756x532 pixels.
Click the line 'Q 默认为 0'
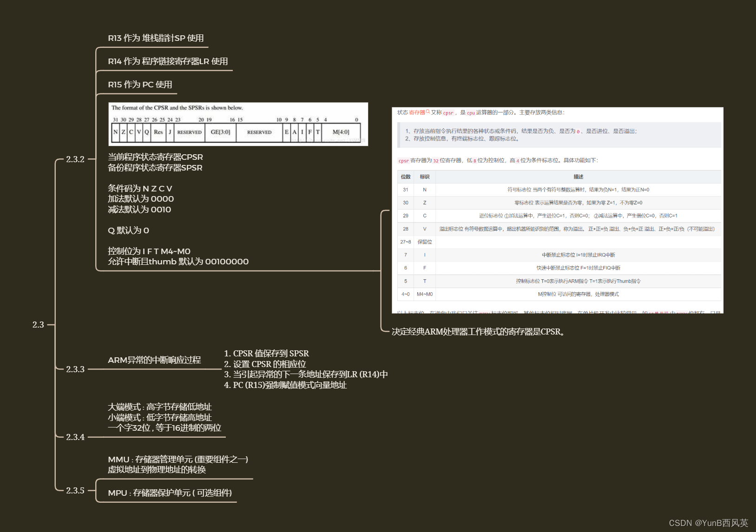[128, 230]
